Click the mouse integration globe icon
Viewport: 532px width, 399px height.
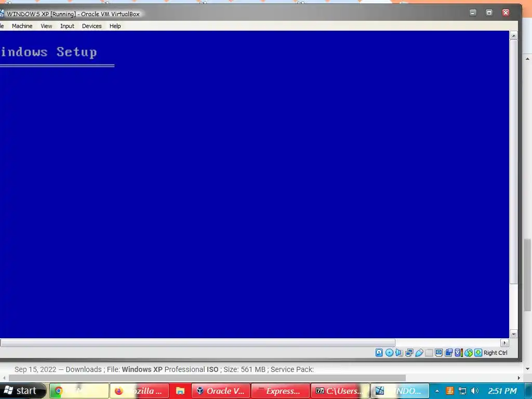point(469,353)
